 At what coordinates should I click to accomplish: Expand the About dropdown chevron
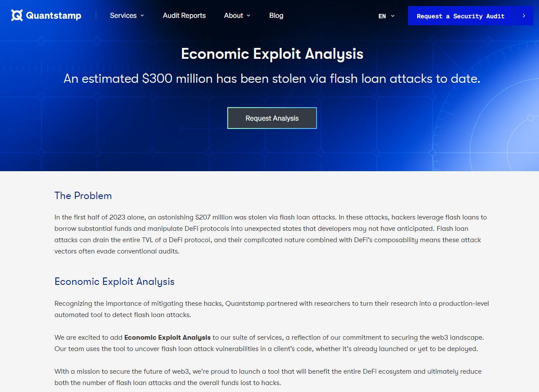pyautogui.click(x=249, y=16)
